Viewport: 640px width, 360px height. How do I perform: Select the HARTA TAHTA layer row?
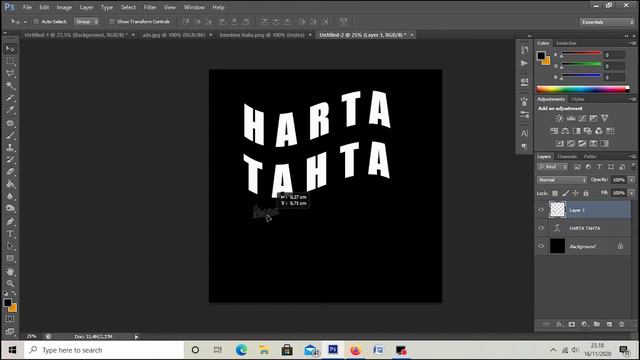point(583,228)
